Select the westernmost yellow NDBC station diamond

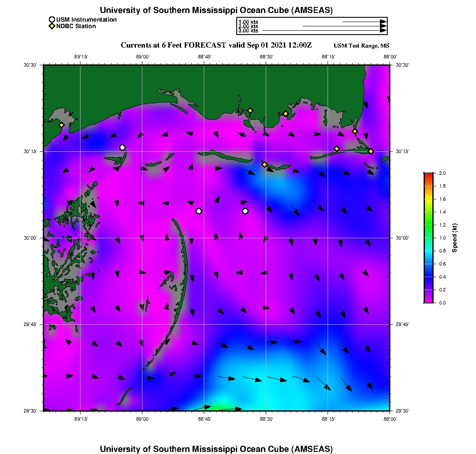pyautogui.click(x=62, y=125)
